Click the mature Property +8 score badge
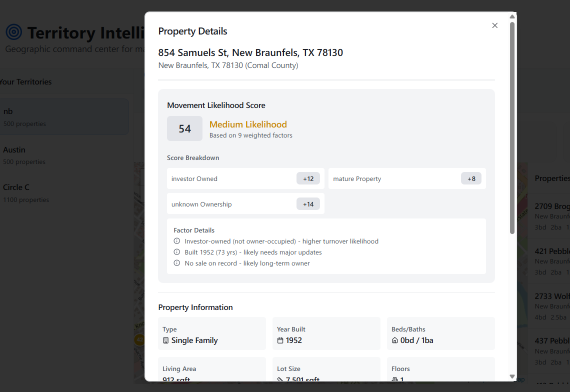The width and height of the screenshot is (570, 392). (471, 178)
